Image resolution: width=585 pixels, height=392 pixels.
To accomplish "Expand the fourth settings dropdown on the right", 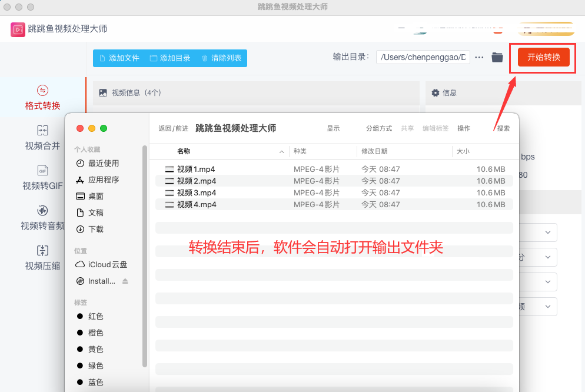I will [x=548, y=307].
